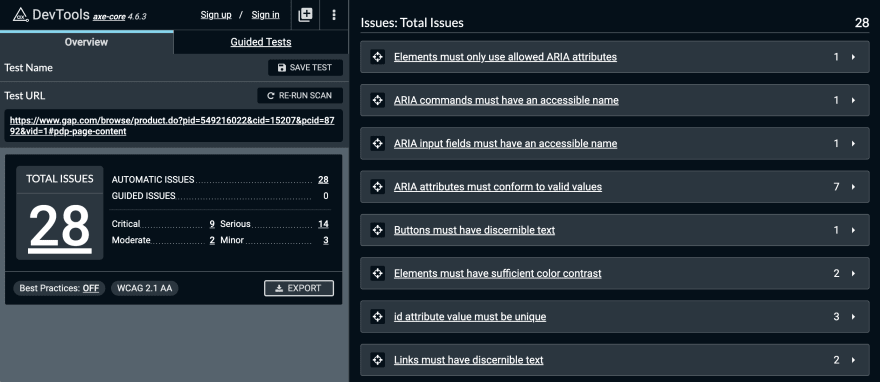The image size is (880, 382).
Task: Click the Sign up link
Action: pyautogui.click(x=216, y=15)
